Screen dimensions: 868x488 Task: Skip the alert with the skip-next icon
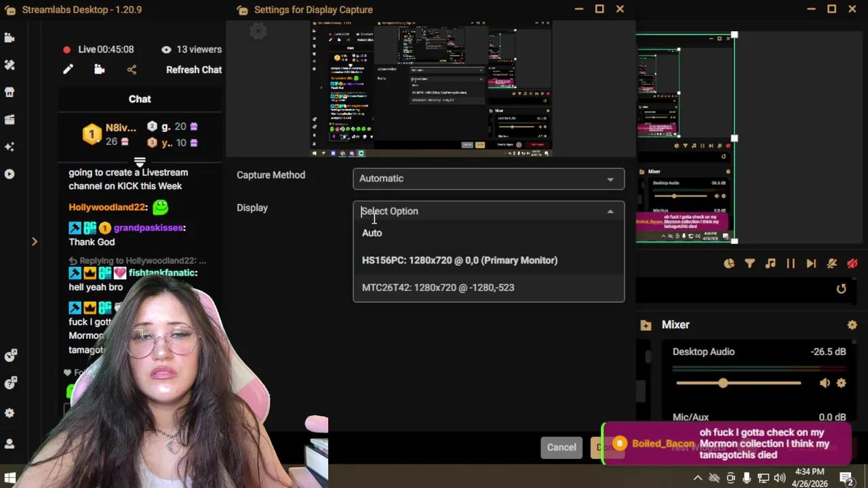811,264
